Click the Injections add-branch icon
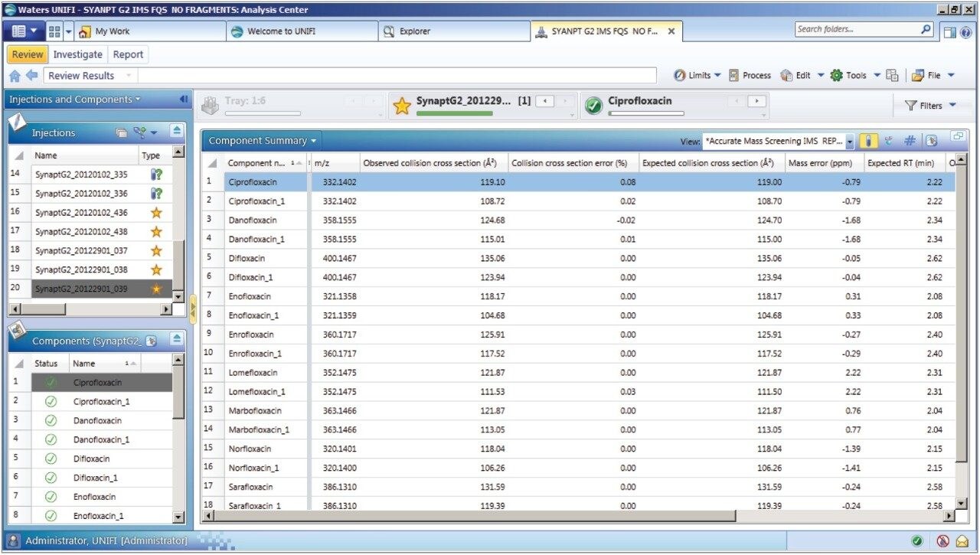 coord(139,132)
